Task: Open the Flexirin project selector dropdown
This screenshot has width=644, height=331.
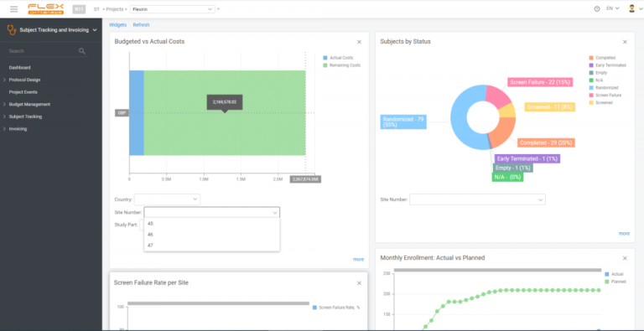Action: (x=173, y=9)
